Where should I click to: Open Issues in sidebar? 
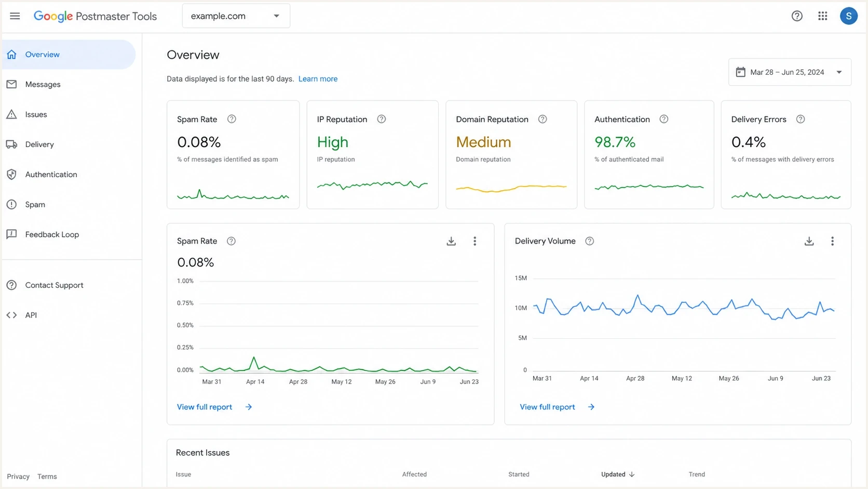pyautogui.click(x=68, y=114)
